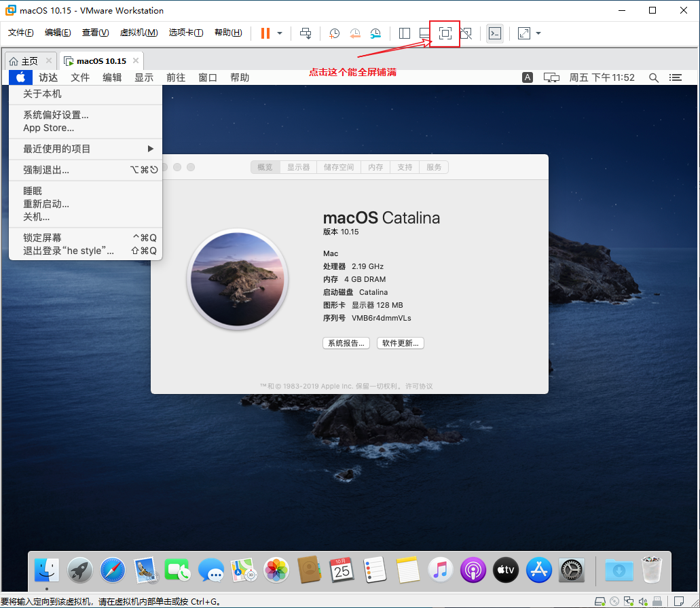Open the Notification Center list icon

click(x=676, y=77)
